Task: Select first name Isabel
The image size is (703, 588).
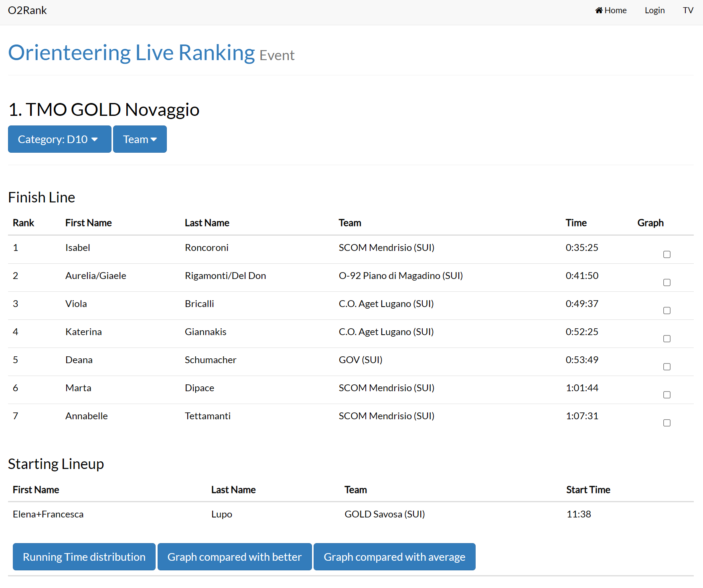Action: pos(78,248)
